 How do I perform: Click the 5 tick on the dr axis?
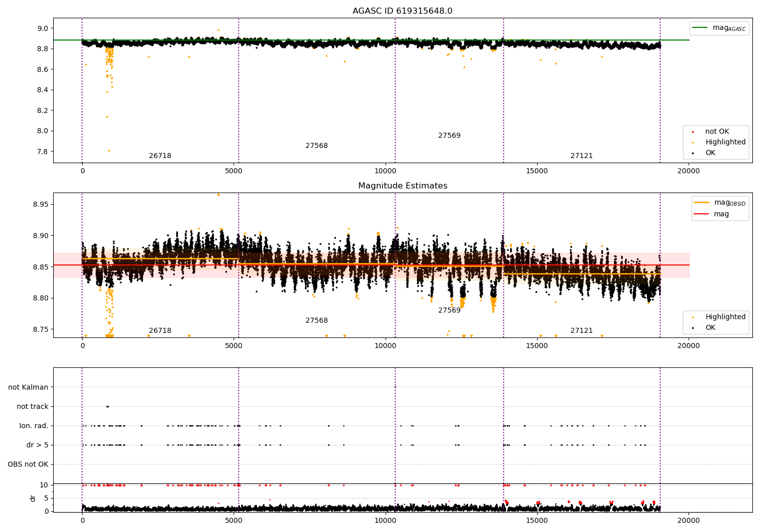(47, 498)
